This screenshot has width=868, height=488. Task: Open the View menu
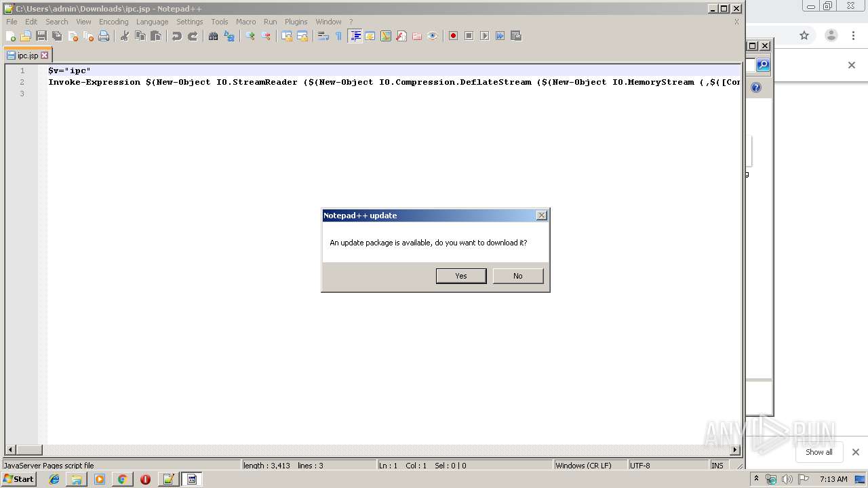tap(83, 22)
